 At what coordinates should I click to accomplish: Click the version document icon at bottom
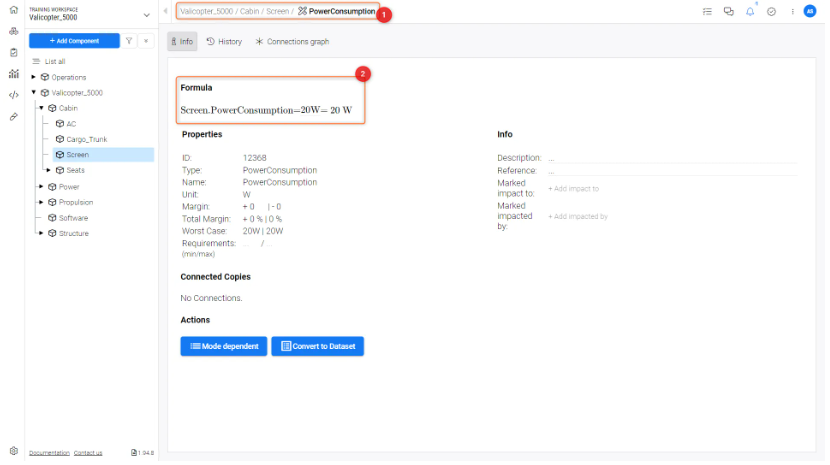pyautogui.click(x=134, y=455)
